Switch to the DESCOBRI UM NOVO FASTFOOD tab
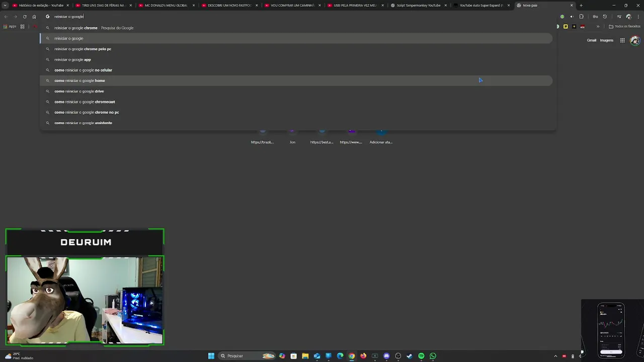Screen dimensions: 644x362 pyautogui.click(x=229, y=6)
